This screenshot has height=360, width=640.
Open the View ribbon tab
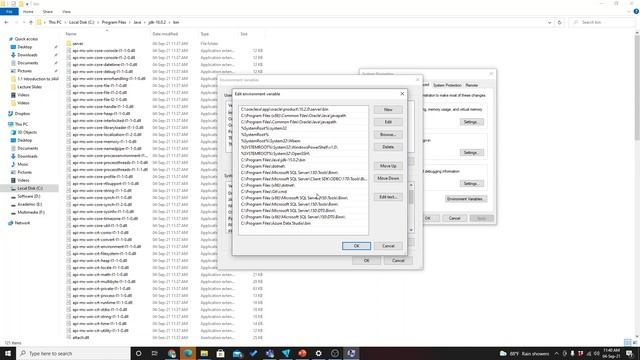[x=66, y=11]
